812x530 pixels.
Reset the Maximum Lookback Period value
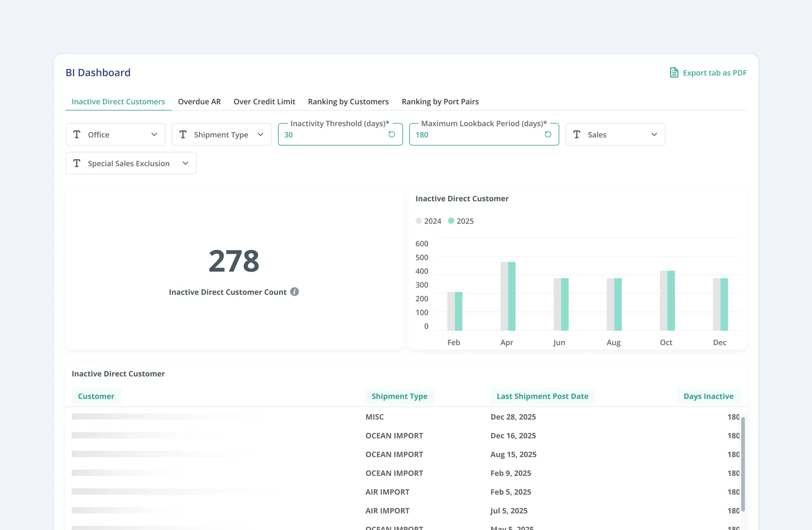[548, 134]
